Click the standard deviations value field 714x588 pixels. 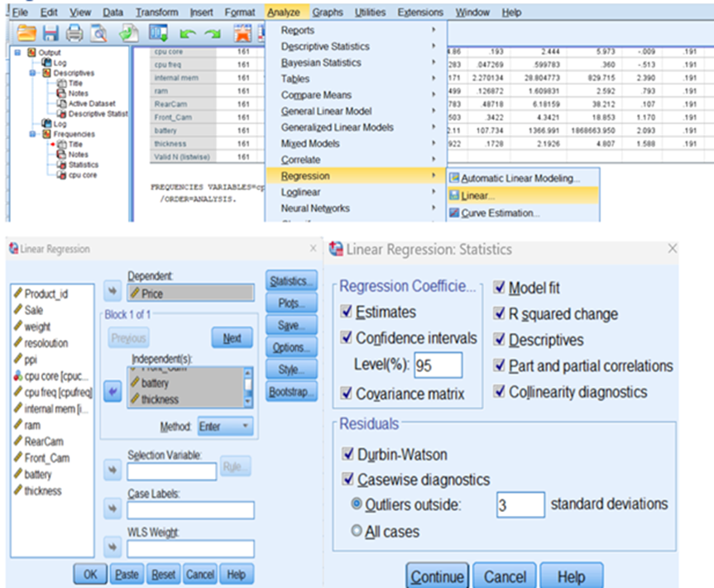(520, 504)
